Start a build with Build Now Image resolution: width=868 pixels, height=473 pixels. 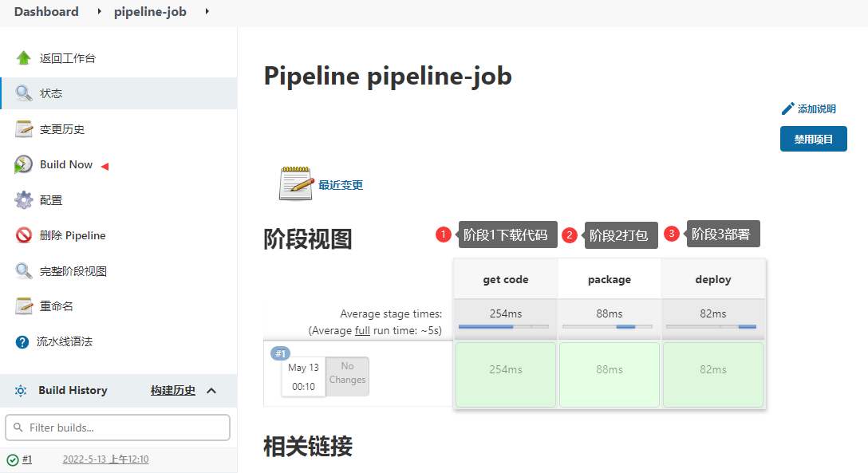click(66, 164)
